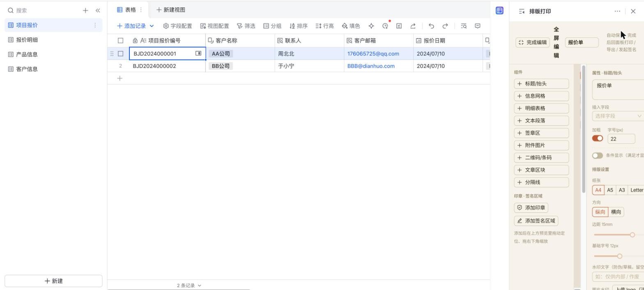Add a new row with plus icon

pos(120,78)
